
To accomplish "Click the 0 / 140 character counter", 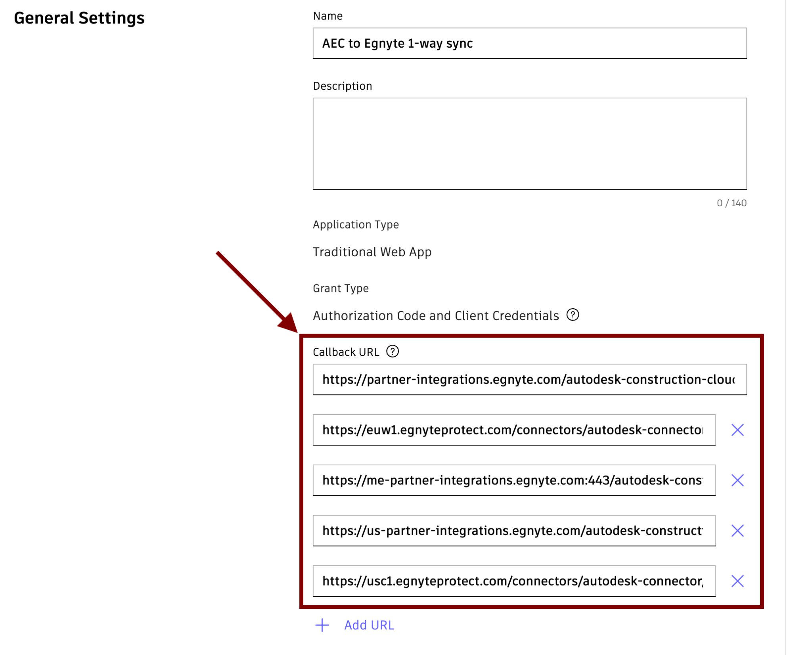I will [732, 203].
